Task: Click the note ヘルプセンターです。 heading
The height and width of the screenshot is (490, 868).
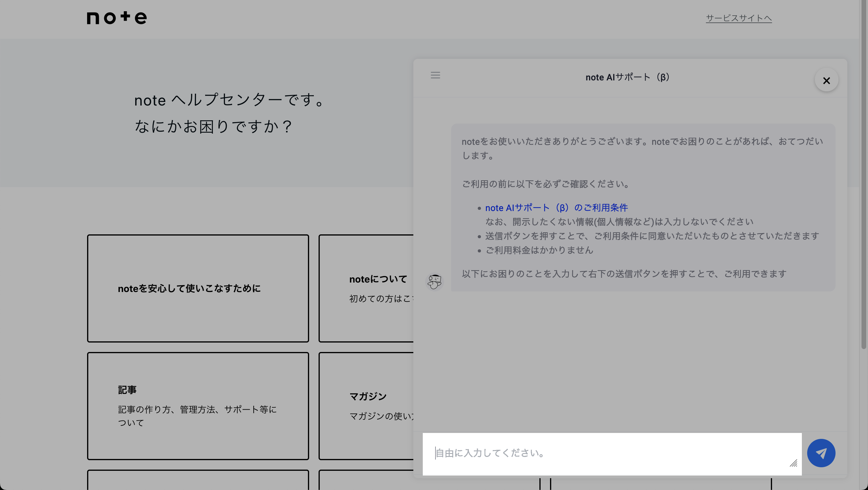Action: click(x=230, y=100)
